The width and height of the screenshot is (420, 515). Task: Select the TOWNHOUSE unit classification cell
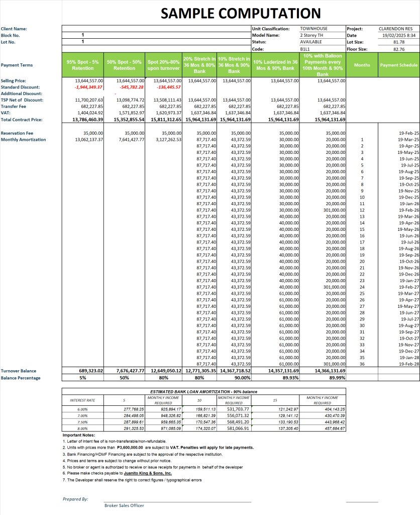[x=313, y=29]
